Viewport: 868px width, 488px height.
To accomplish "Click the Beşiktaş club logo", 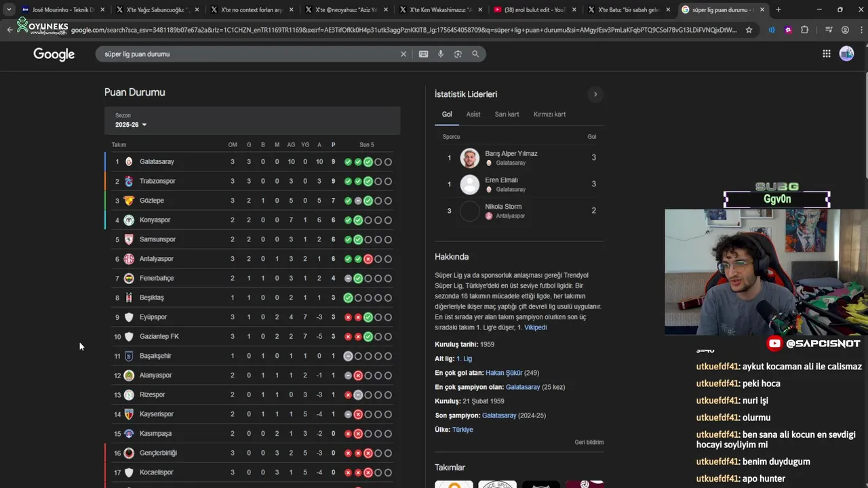I will (x=129, y=298).
